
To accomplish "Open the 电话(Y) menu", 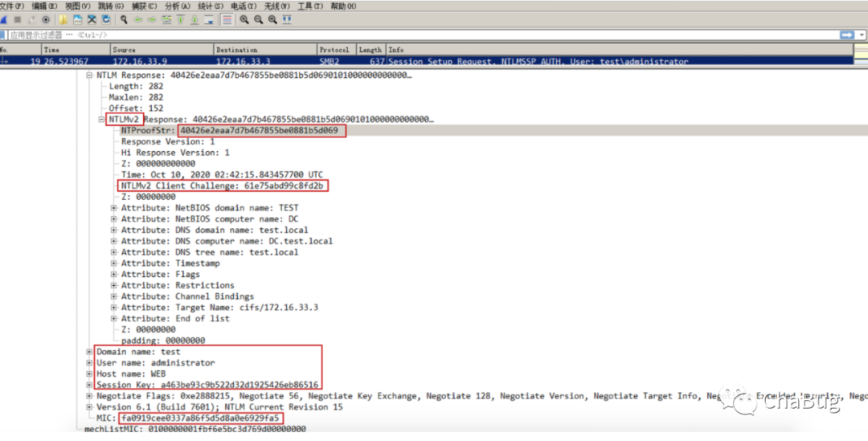I will (244, 6).
